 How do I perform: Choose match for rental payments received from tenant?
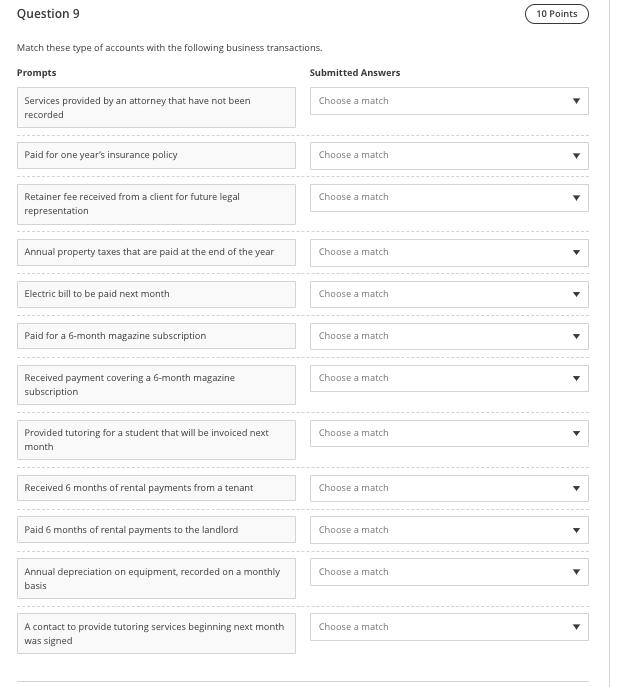point(448,488)
